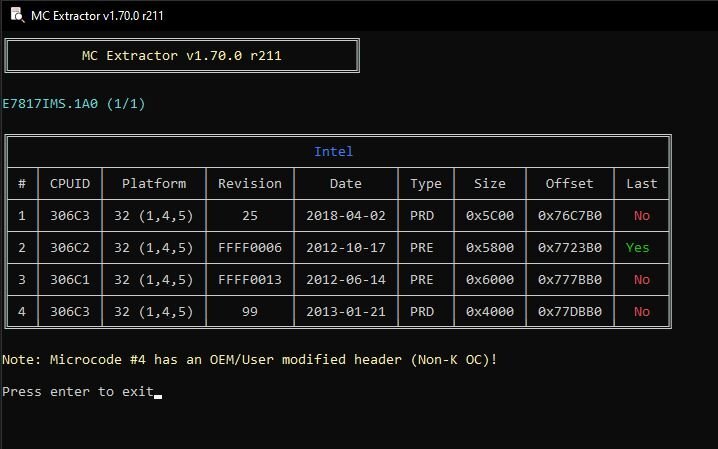Image resolution: width=718 pixels, height=449 pixels.
Task: Click the 'Press enter to exit' prompt
Action: click(x=78, y=392)
